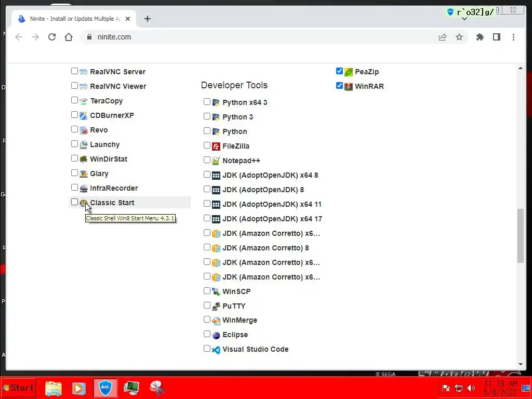The width and height of the screenshot is (532, 399).
Task: Select the Ninite browser tab
Action: 74,19
